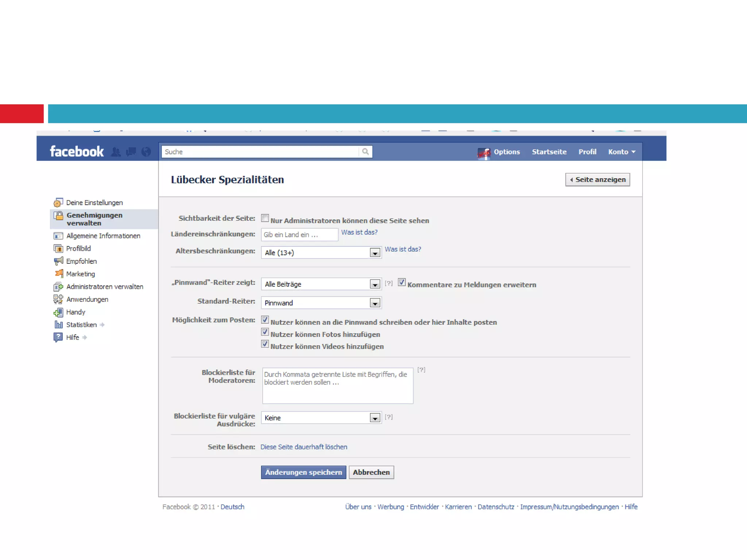Click the friend requests icon
Screen dimensions: 747x560
click(x=116, y=152)
